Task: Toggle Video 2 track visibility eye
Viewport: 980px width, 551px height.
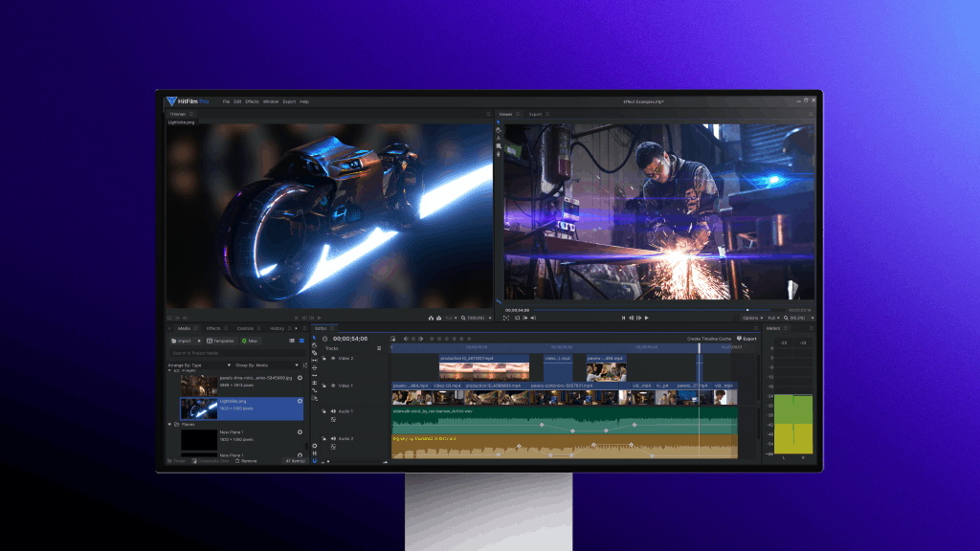Action: (333, 359)
